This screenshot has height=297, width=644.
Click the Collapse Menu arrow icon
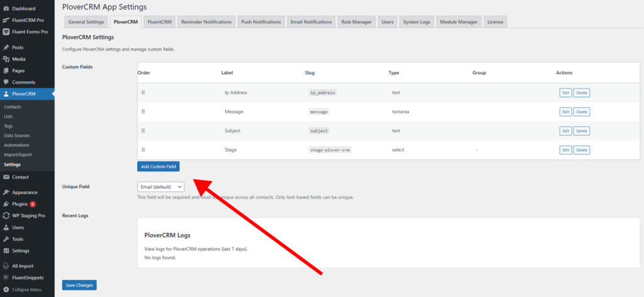click(x=6, y=289)
